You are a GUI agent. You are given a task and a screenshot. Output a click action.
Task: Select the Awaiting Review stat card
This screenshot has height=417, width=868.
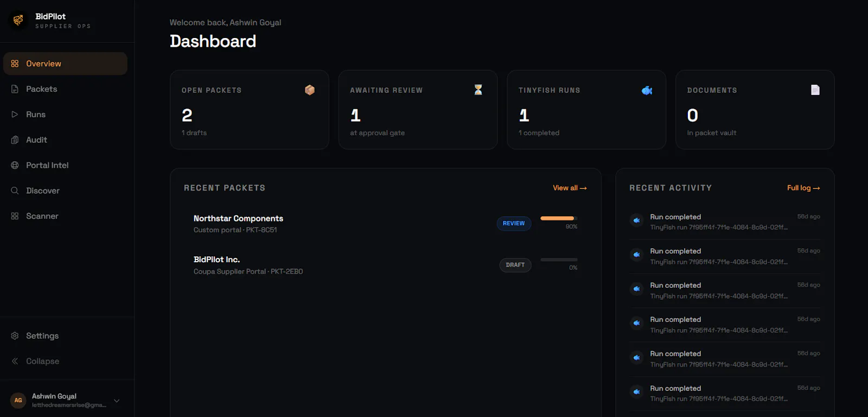(418, 110)
